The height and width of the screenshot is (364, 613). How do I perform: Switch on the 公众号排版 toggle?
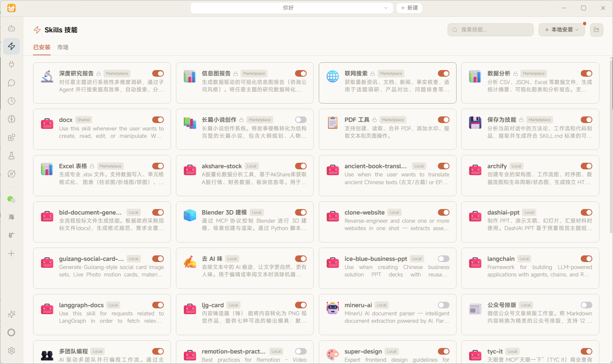(587, 305)
